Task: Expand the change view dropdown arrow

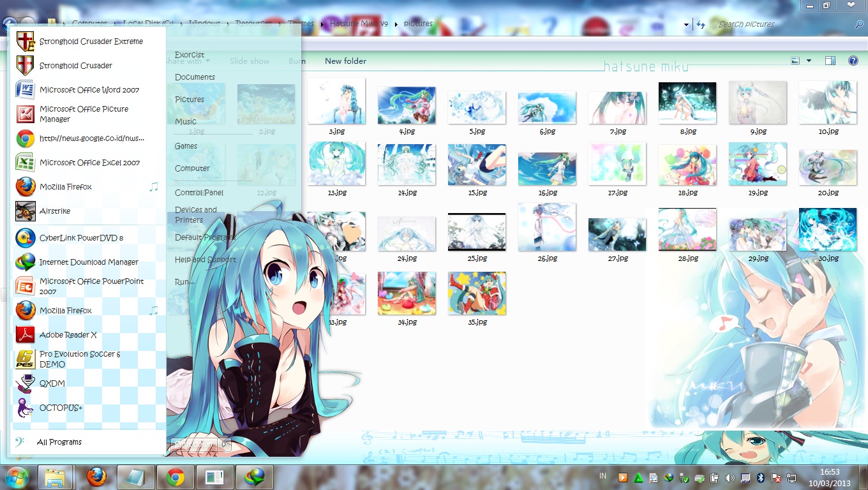Action: 809,61
